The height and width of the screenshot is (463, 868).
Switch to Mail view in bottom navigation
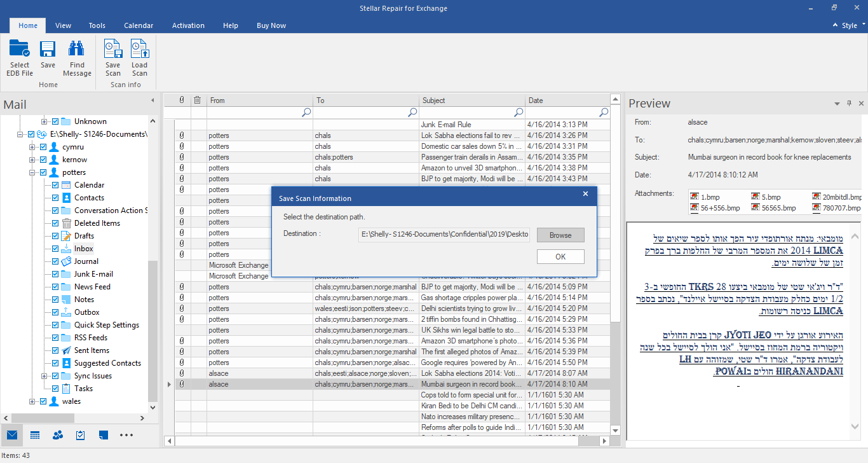click(12, 435)
